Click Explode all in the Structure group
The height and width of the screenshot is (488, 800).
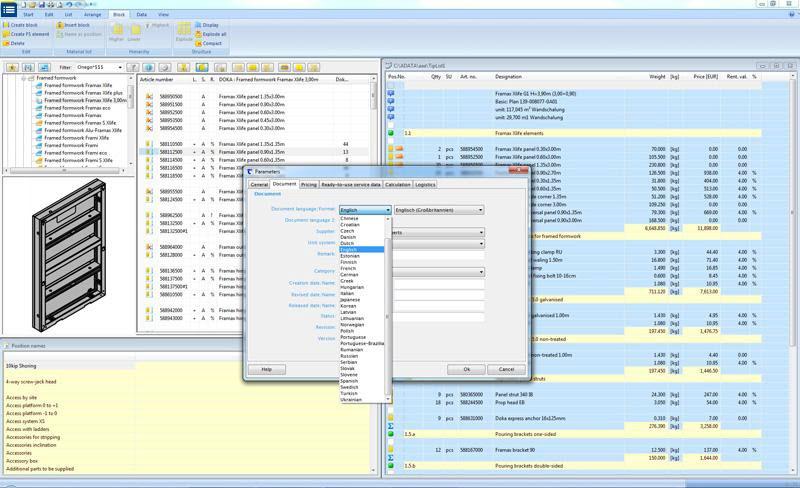tap(211, 34)
